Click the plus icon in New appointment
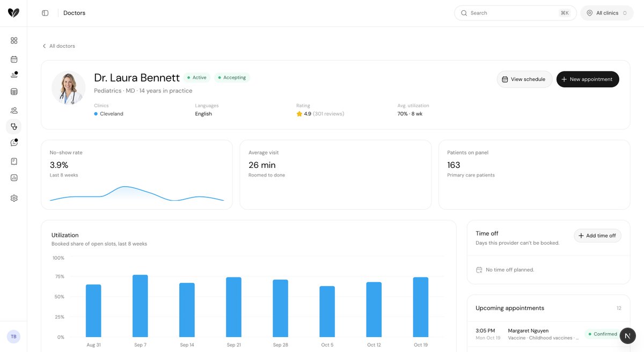Image resolution: width=644 pixels, height=352 pixels. pos(564,79)
